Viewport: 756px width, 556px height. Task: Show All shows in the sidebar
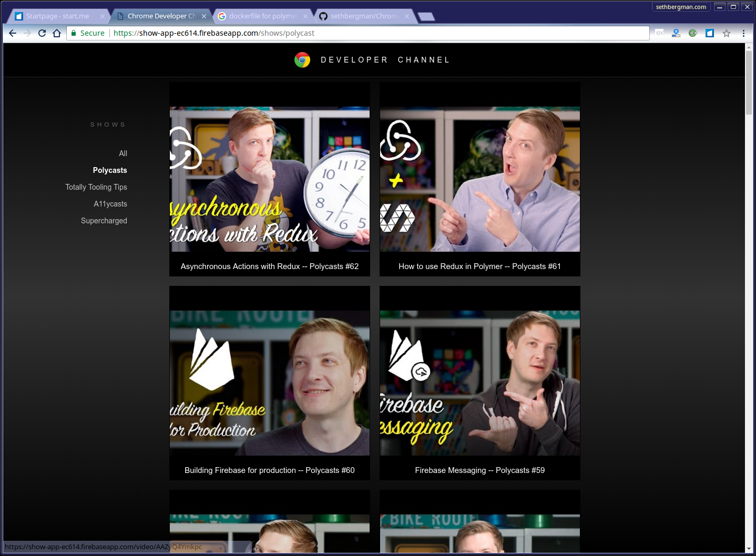123,153
